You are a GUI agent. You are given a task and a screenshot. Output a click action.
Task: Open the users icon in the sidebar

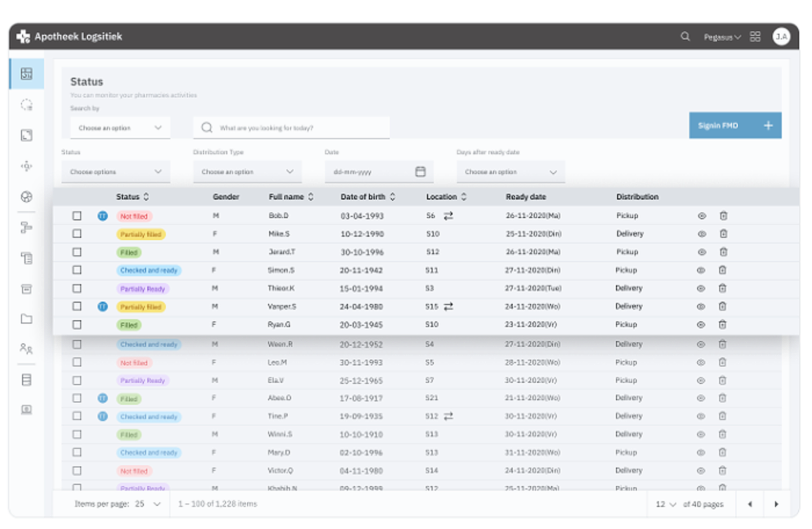pos(26,349)
